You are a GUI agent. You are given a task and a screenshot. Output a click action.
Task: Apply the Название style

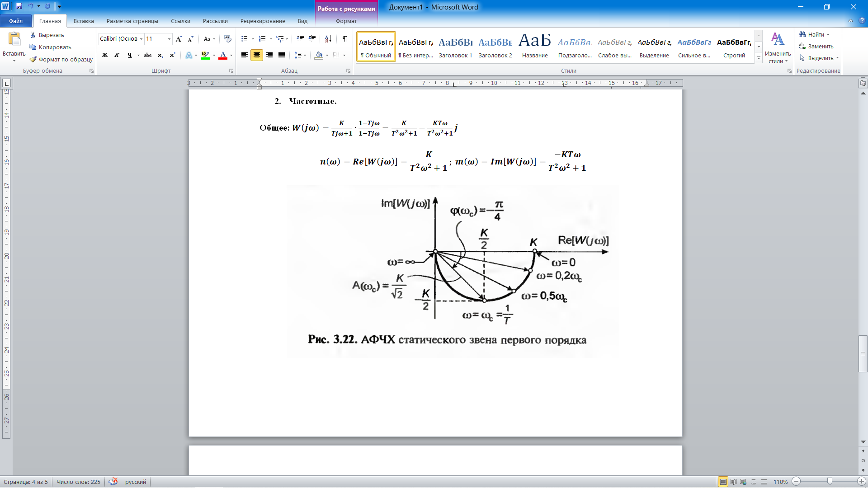point(535,47)
